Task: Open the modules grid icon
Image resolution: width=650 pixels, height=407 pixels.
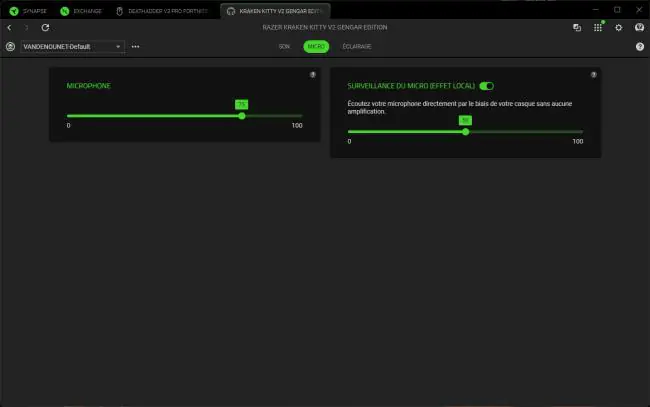Action: coord(597,27)
